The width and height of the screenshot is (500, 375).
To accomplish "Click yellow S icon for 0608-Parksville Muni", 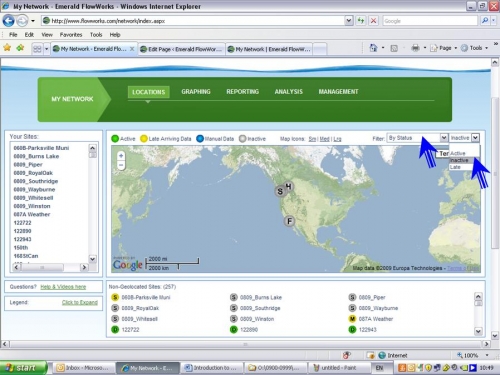I will point(115,297).
